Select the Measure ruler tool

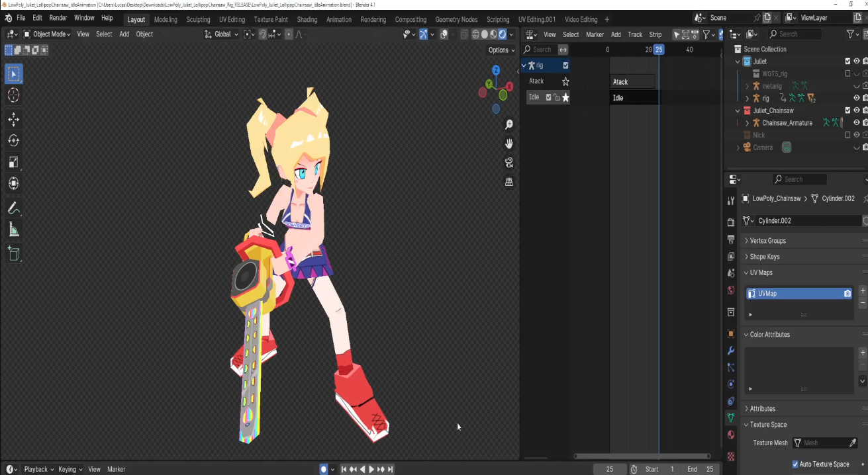coord(14,230)
